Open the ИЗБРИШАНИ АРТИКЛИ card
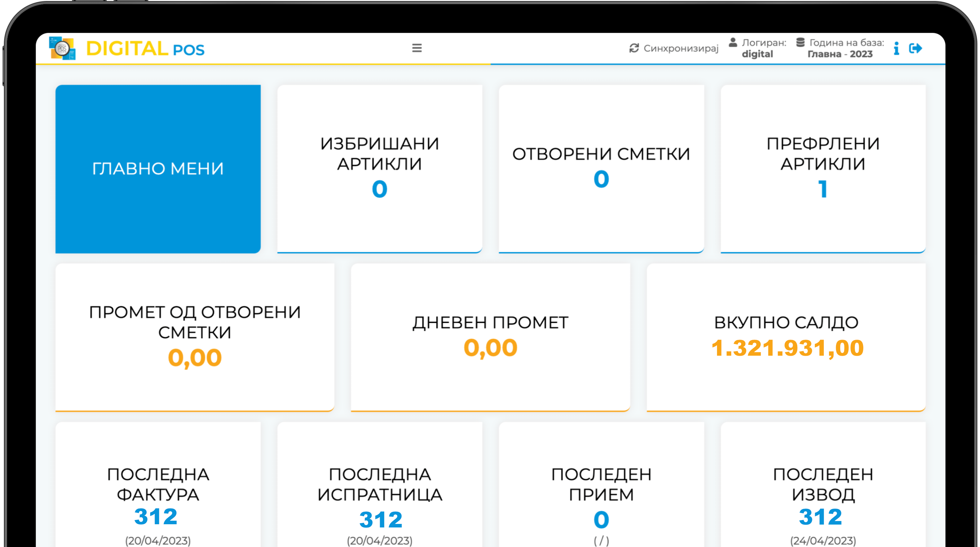980x547 pixels. tap(380, 169)
